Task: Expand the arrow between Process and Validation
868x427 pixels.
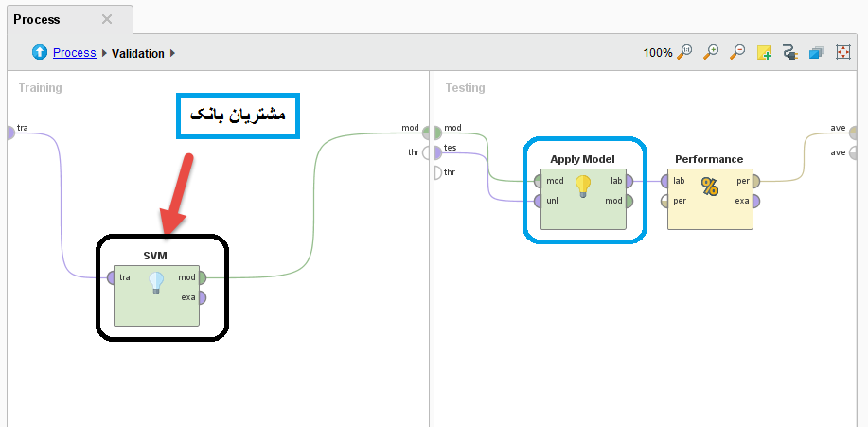Action: click(x=104, y=53)
